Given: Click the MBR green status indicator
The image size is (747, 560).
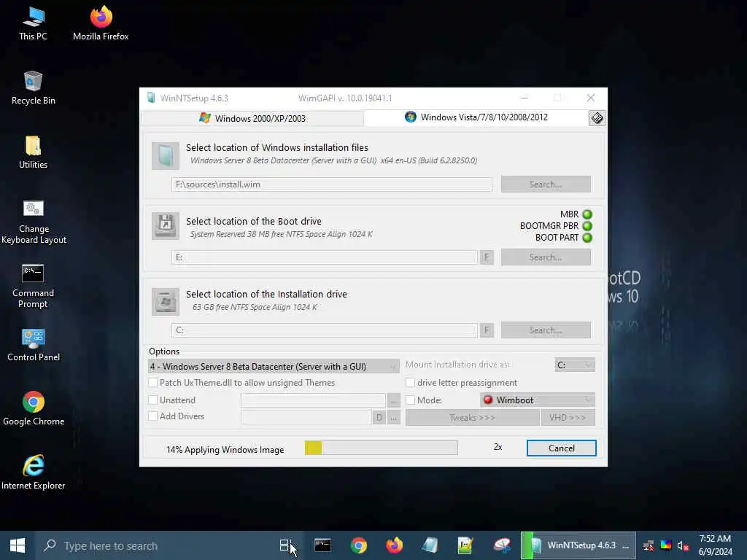Looking at the screenshot, I should pos(587,214).
